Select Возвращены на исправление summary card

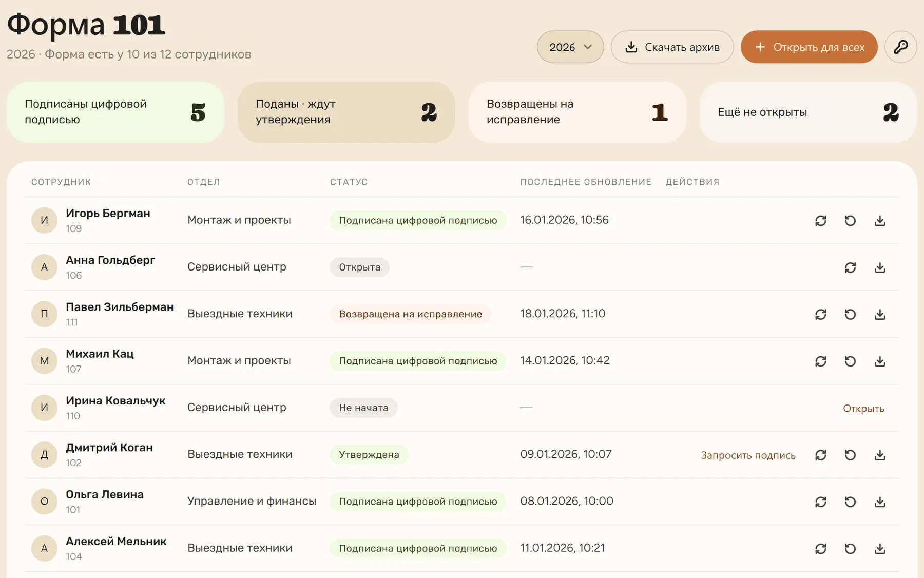point(577,112)
